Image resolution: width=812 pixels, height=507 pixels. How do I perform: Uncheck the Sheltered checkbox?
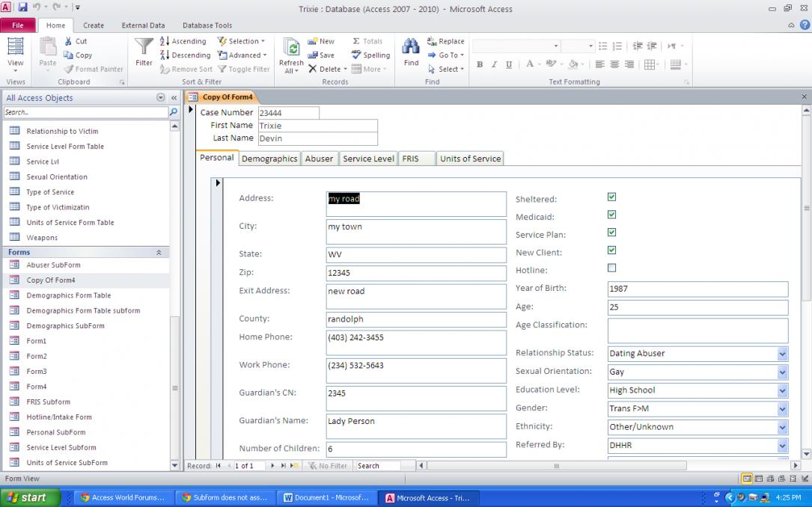point(611,197)
